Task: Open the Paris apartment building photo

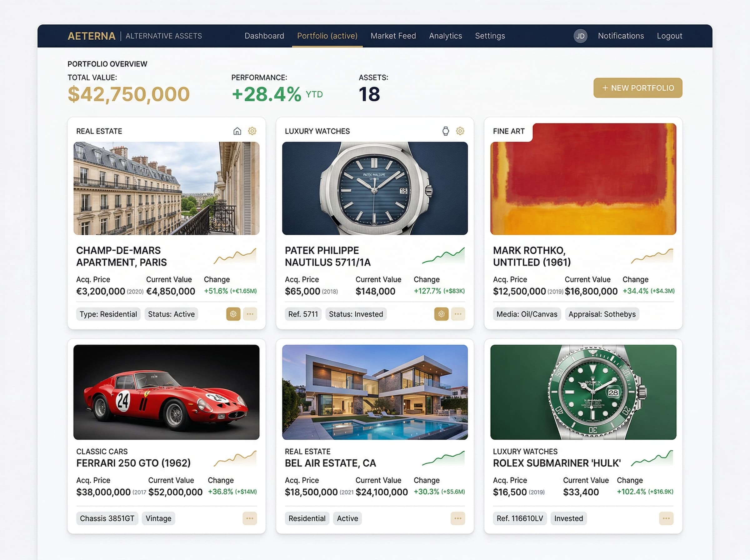Action: pyautogui.click(x=166, y=188)
